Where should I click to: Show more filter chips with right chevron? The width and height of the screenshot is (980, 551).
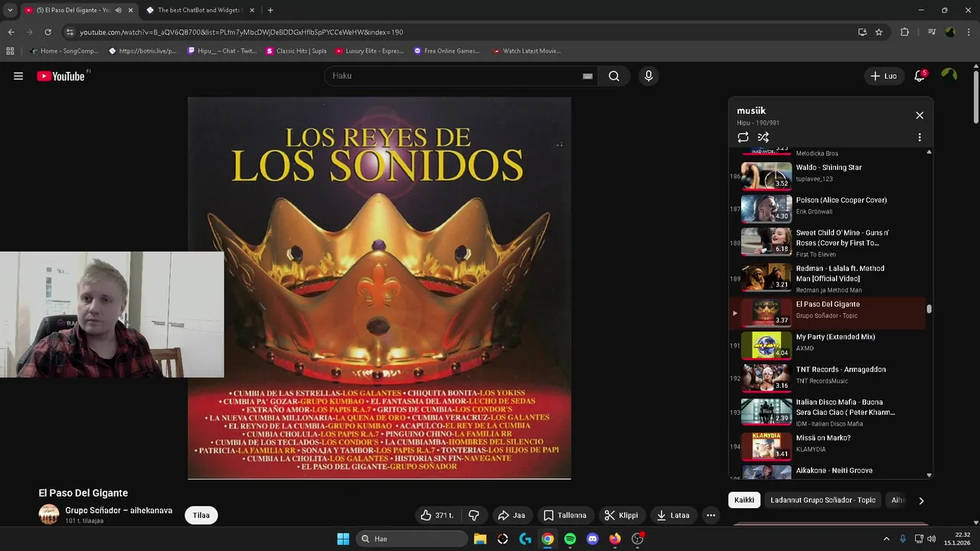coord(921,500)
